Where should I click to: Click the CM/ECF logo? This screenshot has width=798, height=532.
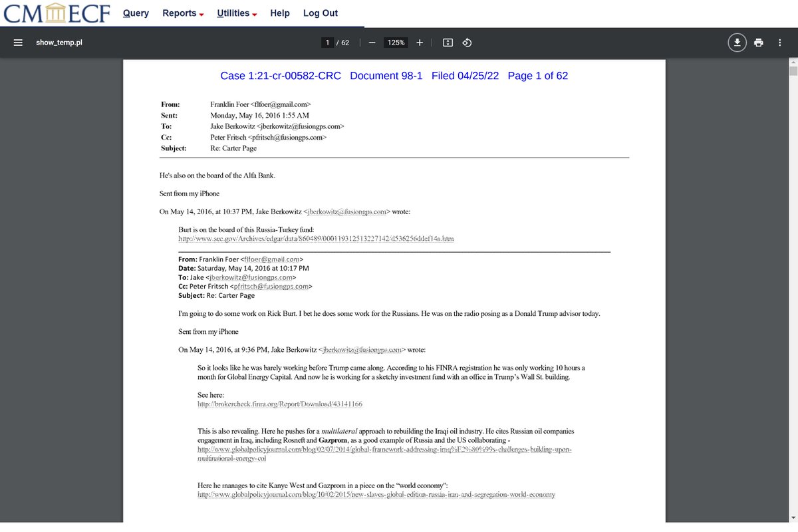pyautogui.click(x=55, y=13)
